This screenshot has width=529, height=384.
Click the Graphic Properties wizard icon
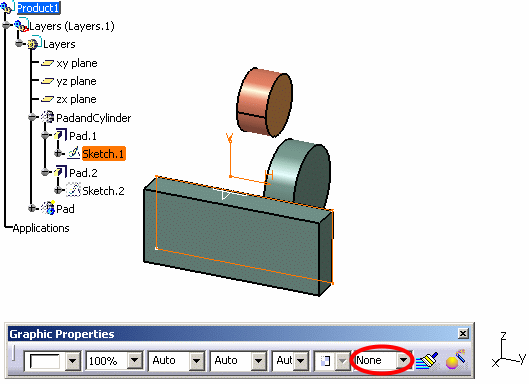click(455, 360)
